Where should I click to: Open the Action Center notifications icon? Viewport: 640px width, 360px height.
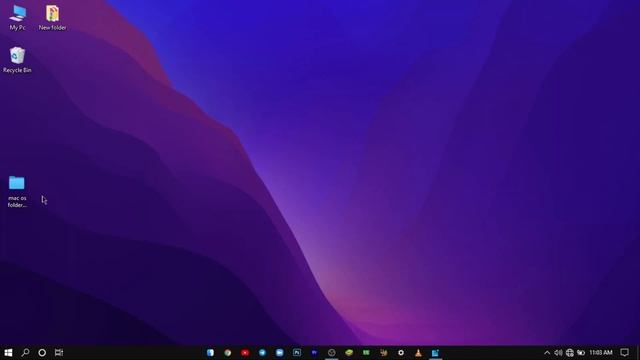pyautogui.click(x=624, y=353)
